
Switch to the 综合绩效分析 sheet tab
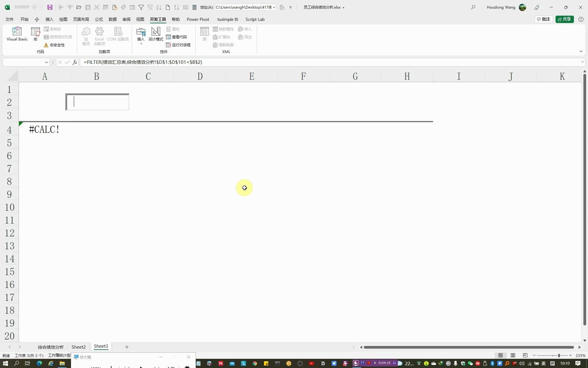[51, 347]
